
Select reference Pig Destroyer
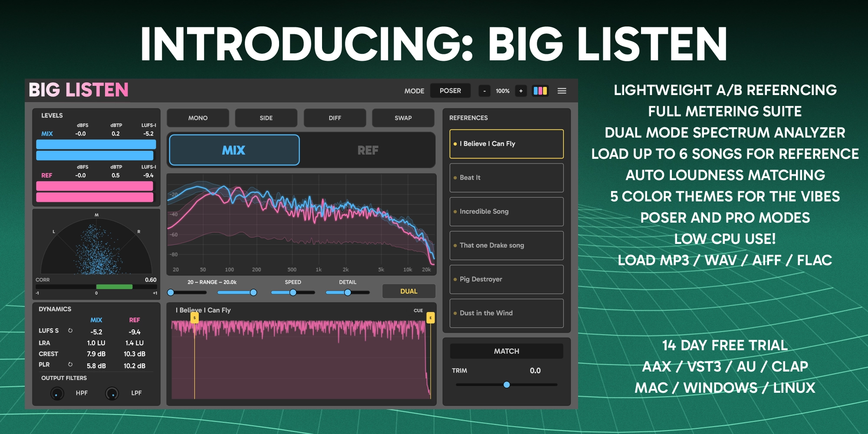click(506, 279)
